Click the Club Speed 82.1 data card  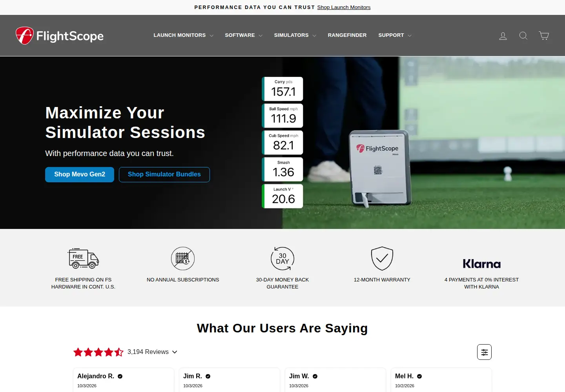282,142
